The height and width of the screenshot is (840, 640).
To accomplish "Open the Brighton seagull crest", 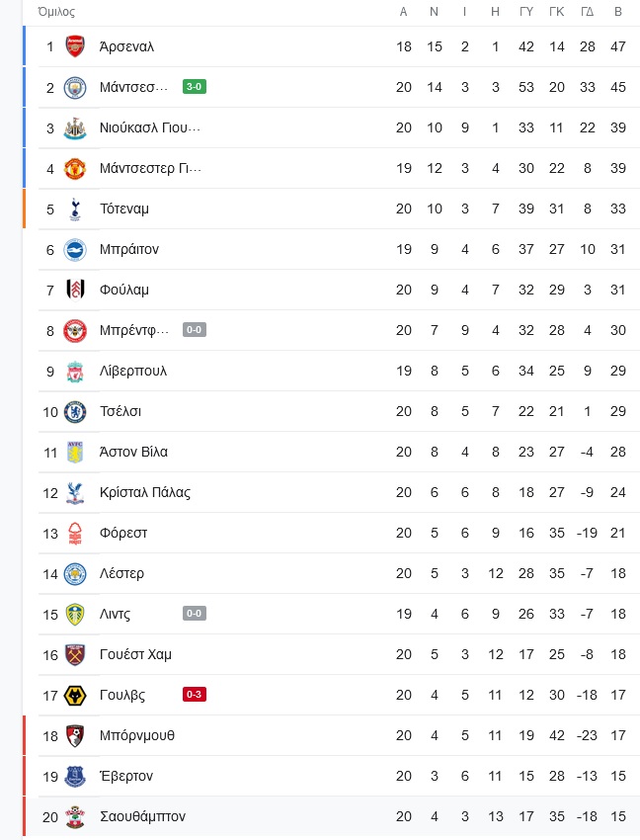I will [x=75, y=250].
